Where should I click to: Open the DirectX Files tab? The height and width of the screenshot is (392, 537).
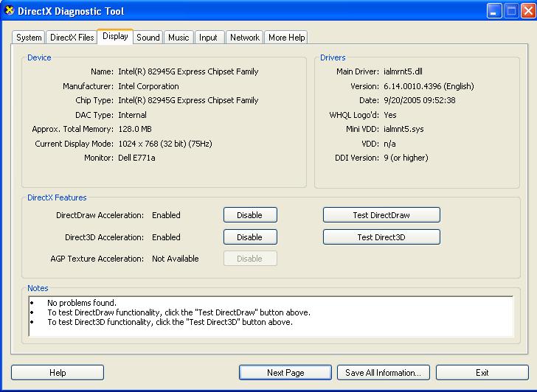click(72, 38)
